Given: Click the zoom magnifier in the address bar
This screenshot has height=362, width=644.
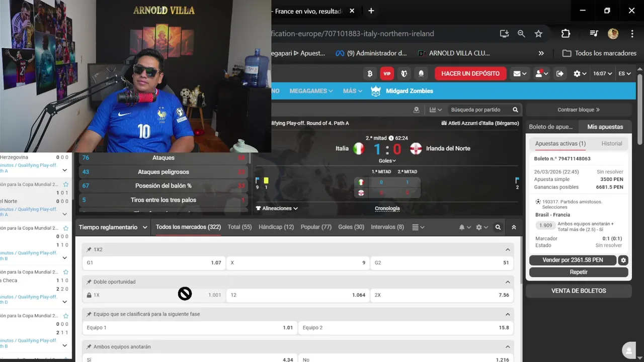Looking at the screenshot, I should click(x=521, y=34).
